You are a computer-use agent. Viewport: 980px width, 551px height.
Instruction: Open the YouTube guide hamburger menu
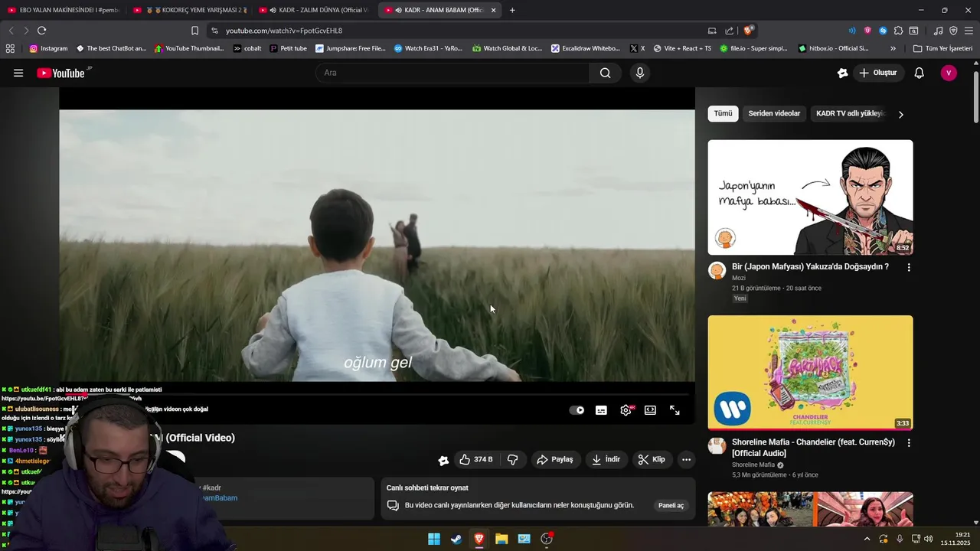tap(18, 73)
